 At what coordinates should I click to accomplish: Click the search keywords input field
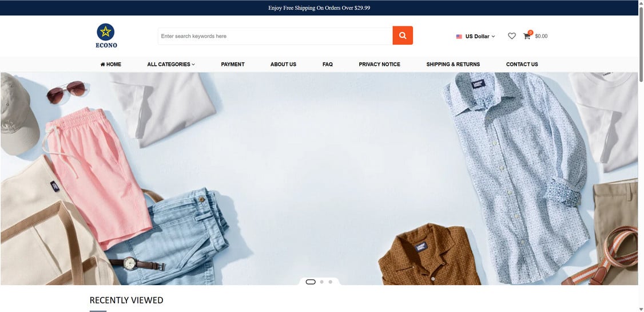pyautogui.click(x=275, y=36)
